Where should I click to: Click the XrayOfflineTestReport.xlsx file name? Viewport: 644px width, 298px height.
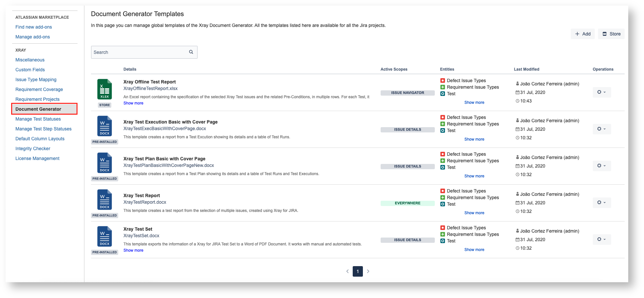[150, 88]
